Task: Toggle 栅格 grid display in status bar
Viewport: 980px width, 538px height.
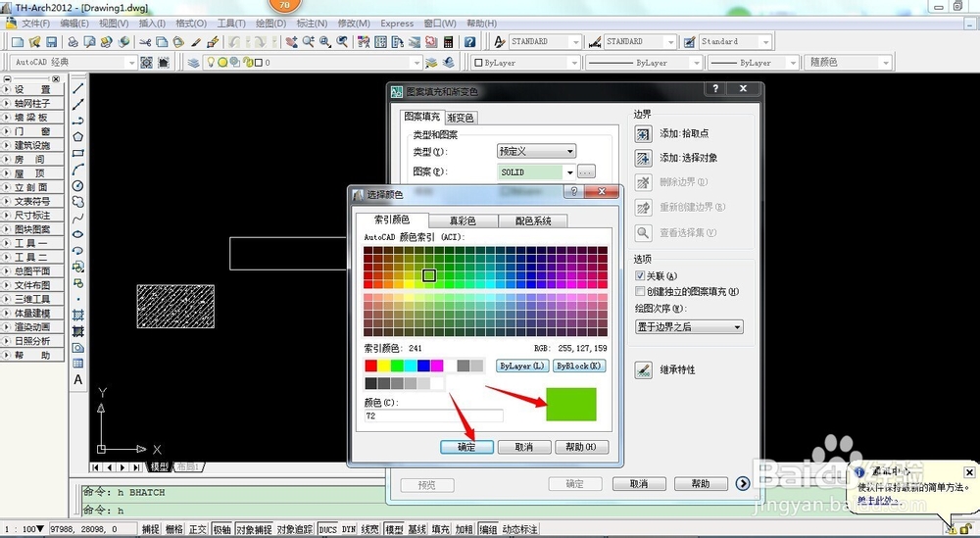Action: (174, 529)
